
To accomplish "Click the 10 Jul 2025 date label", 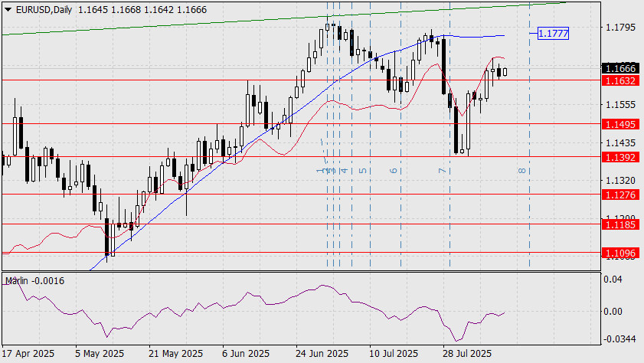I will (x=394, y=353).
